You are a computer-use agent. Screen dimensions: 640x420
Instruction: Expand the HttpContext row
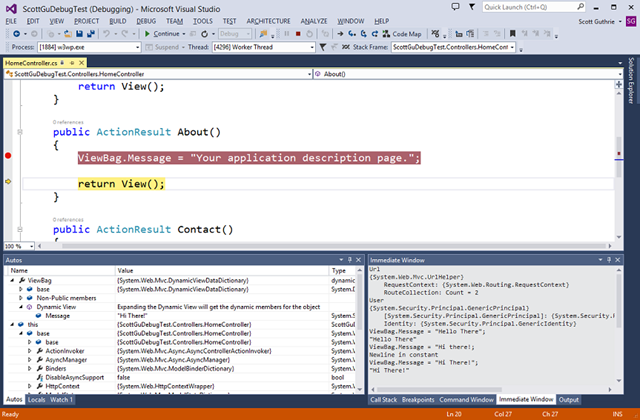30,386
